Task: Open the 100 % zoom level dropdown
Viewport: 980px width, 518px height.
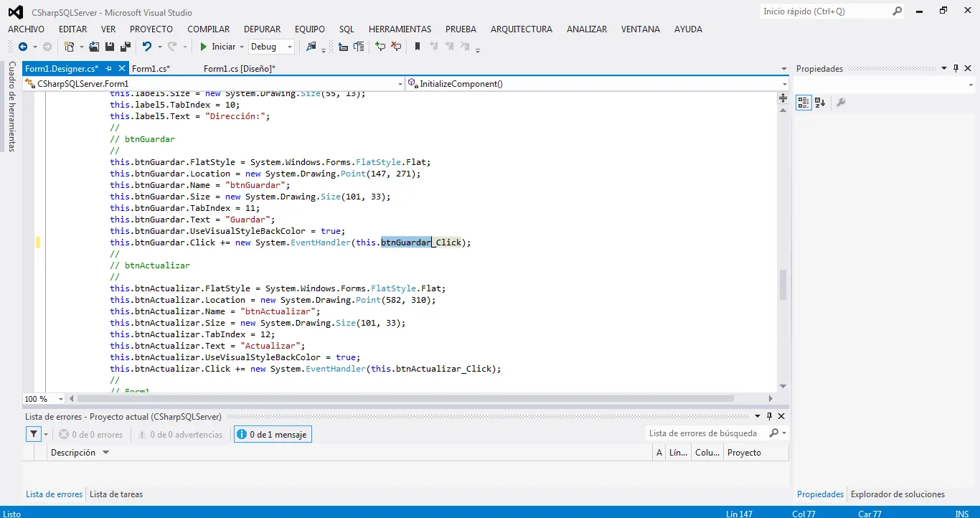Action: point(60,399)
